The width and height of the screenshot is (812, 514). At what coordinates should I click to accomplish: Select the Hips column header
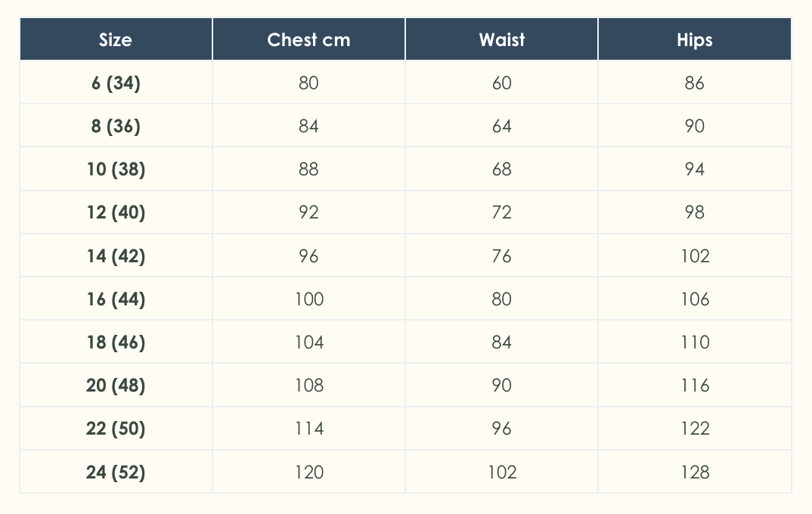(694, 39)
